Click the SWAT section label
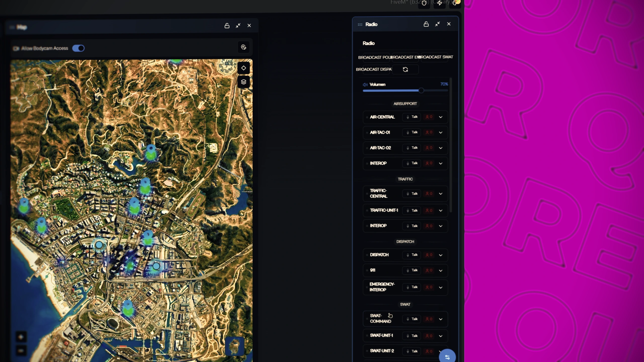Viewport: 644px width, 362px height. pyautogui.click(x=405, y=304)
